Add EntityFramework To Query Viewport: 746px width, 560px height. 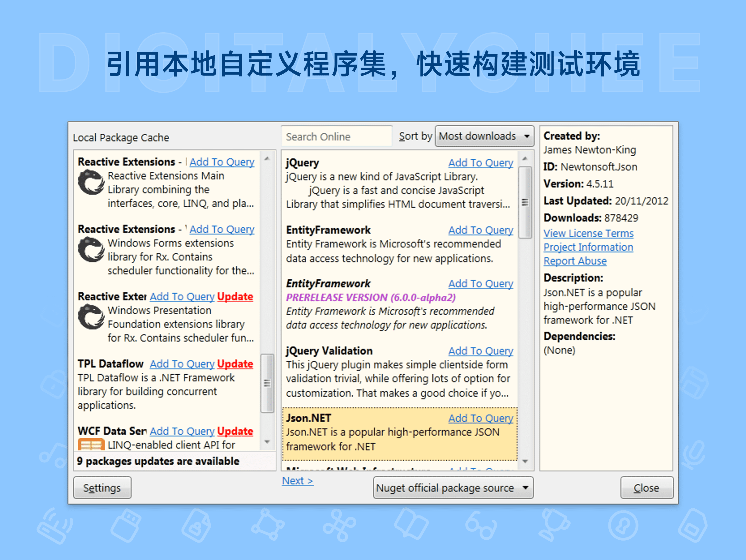(481, 230)
